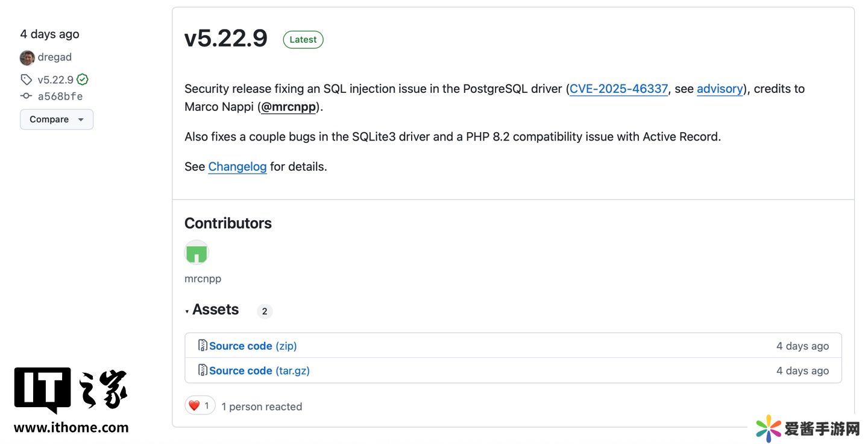Open the CVE-2025-46337 link
868x444 pixels.
(618, 89)
